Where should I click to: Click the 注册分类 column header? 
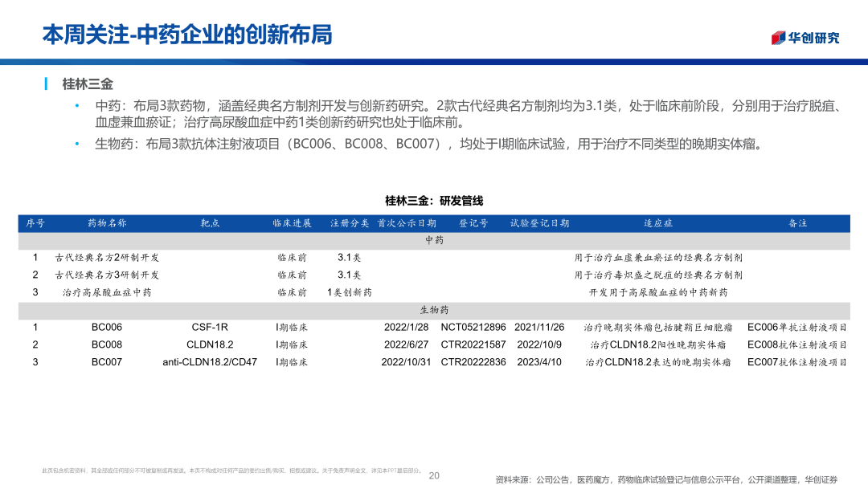[x=350, y=223]
